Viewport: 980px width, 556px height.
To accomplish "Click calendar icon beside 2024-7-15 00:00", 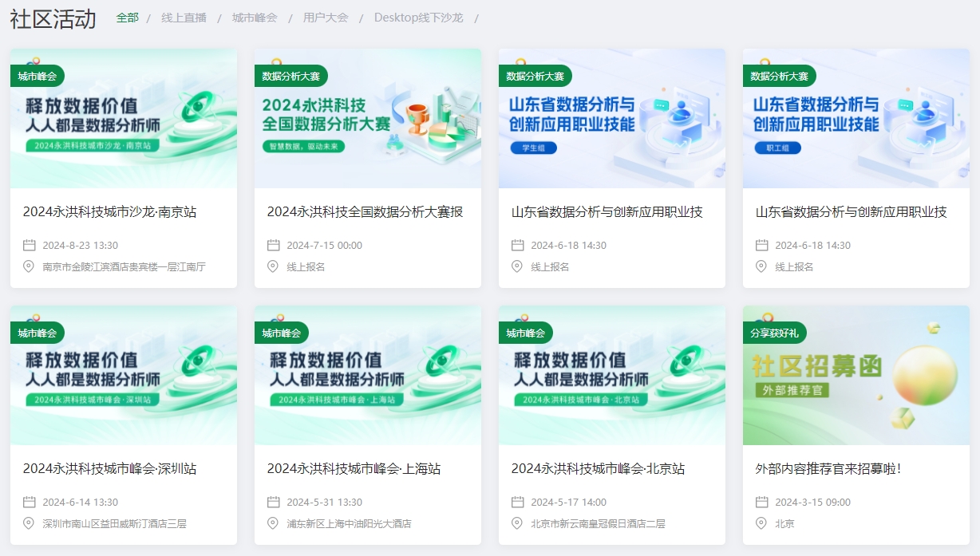I will (274, 246).
